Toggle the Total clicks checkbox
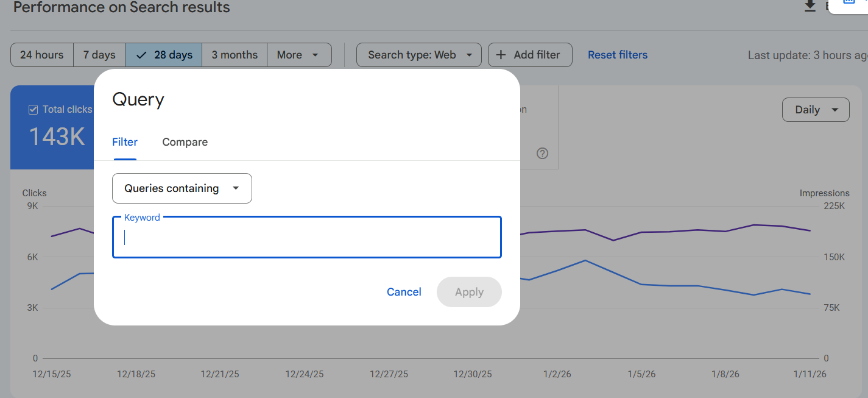868x398 pixels. (34, 110)
